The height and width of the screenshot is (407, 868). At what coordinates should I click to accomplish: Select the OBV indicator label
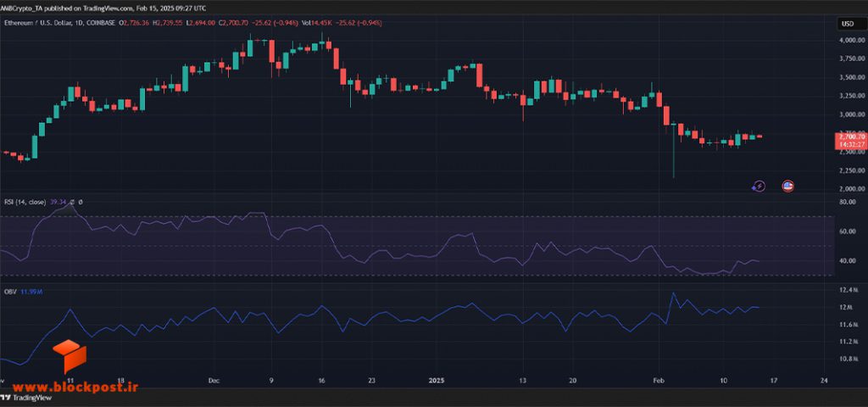tap(10, 291)
